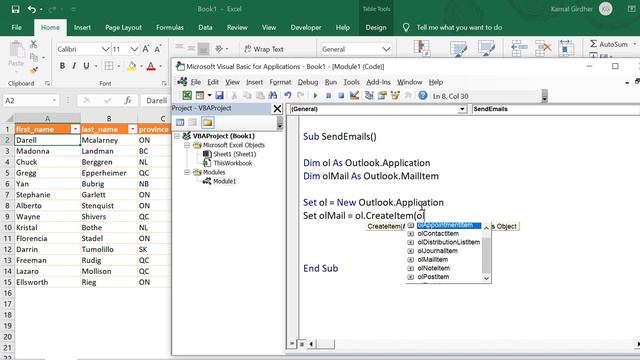640x360 pixels.
Task: Collapse the Modules folder in project tree
Action: [x=187, y=172]
